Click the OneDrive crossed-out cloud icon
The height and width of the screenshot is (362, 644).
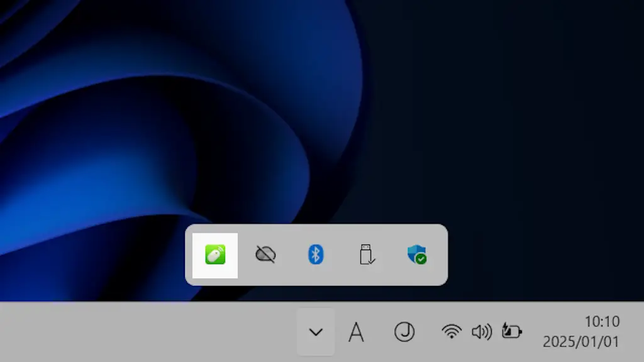click(x=265, y=255)
